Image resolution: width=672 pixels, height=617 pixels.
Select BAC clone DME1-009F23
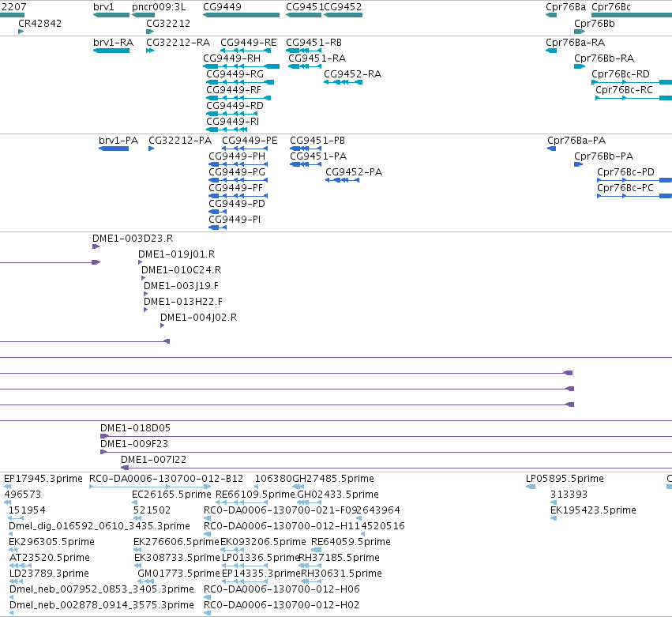134,444
